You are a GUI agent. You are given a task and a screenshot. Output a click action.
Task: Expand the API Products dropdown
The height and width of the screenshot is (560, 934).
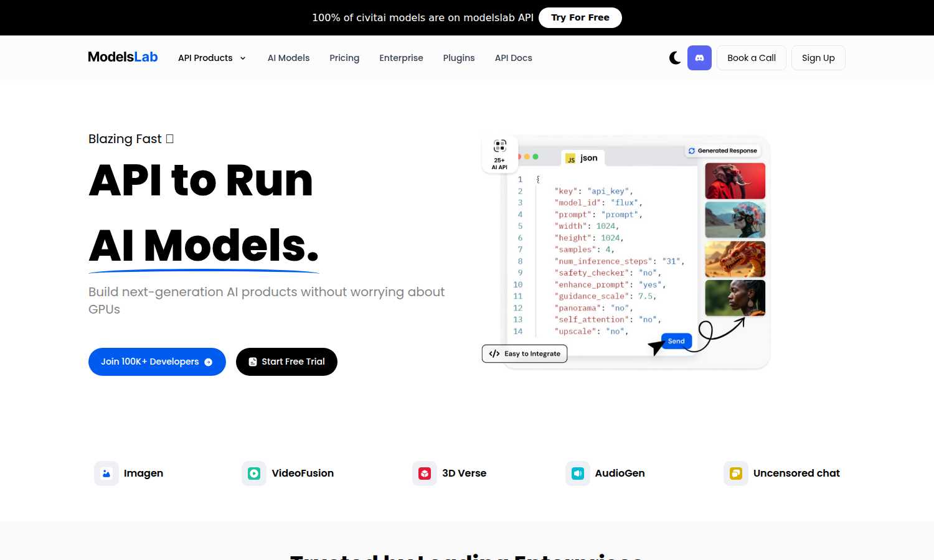(212, 58)
